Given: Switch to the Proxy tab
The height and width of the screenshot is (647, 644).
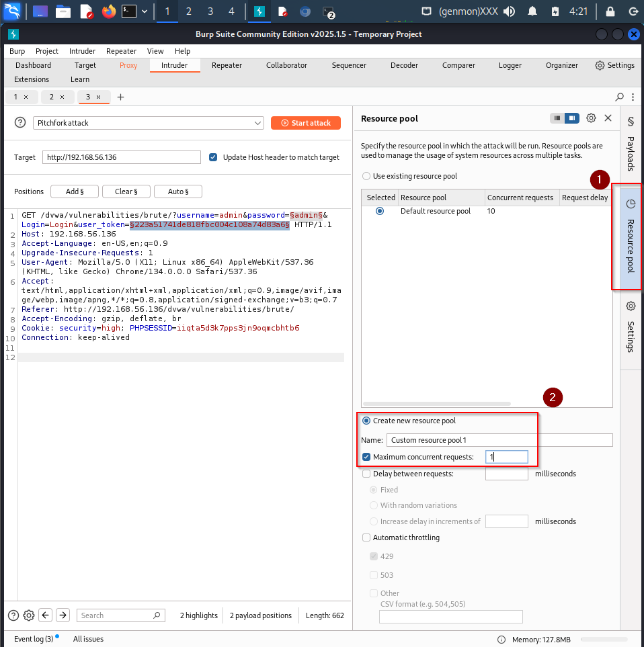Looking at the screenshot, I should click(128, 65).
